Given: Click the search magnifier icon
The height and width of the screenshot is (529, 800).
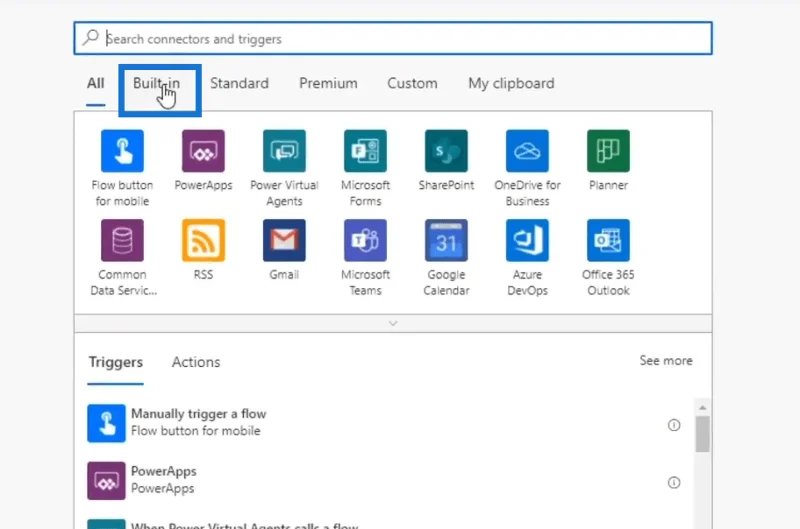Looking at the screenshot, I should point(91,37).
